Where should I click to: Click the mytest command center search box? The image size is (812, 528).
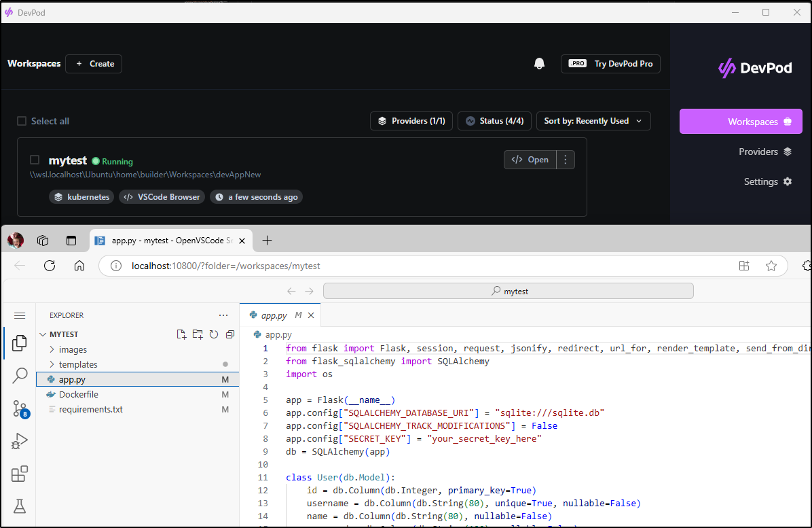tap(508, 292)
